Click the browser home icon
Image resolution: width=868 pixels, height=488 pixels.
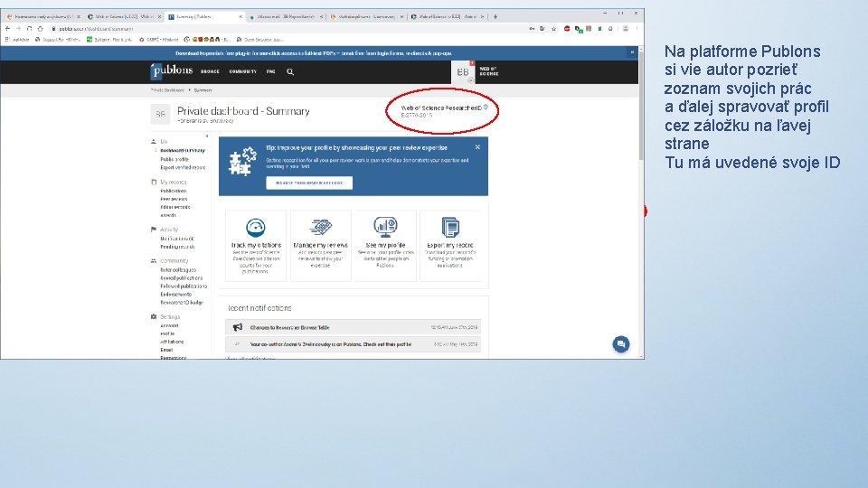[x=40, y=29]
